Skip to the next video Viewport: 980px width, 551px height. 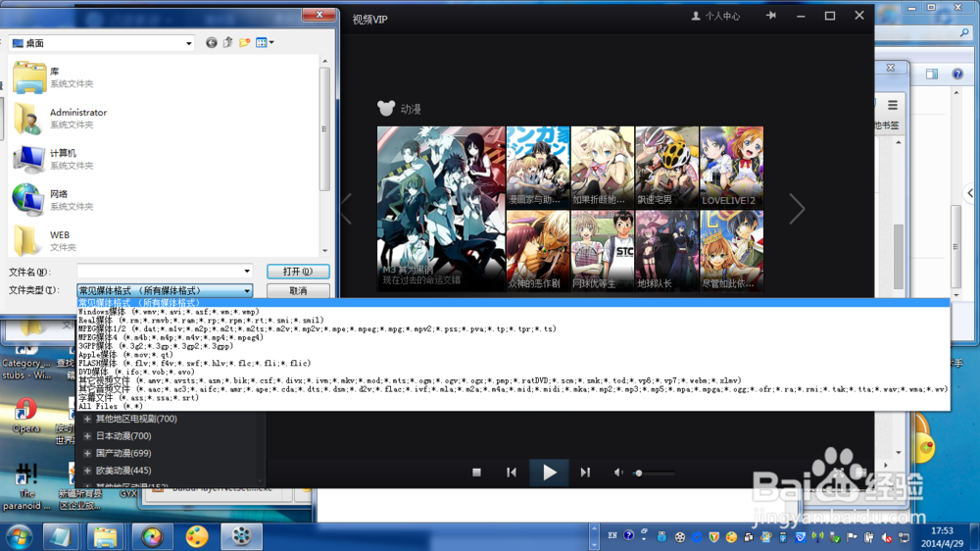click(x=585, y=473)
